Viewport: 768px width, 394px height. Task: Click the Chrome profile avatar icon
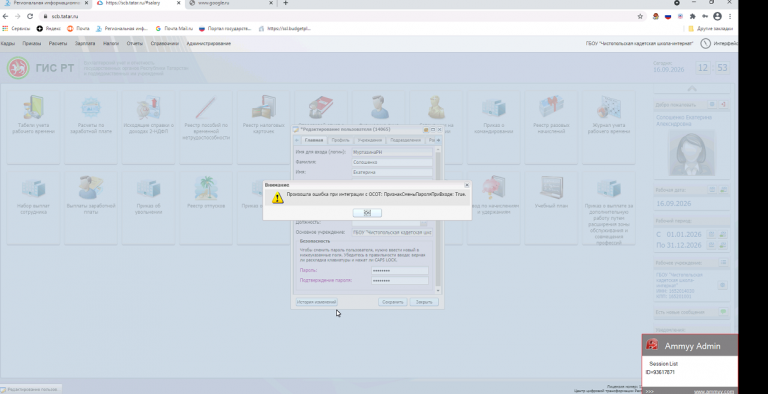click(x=718, y=16)
